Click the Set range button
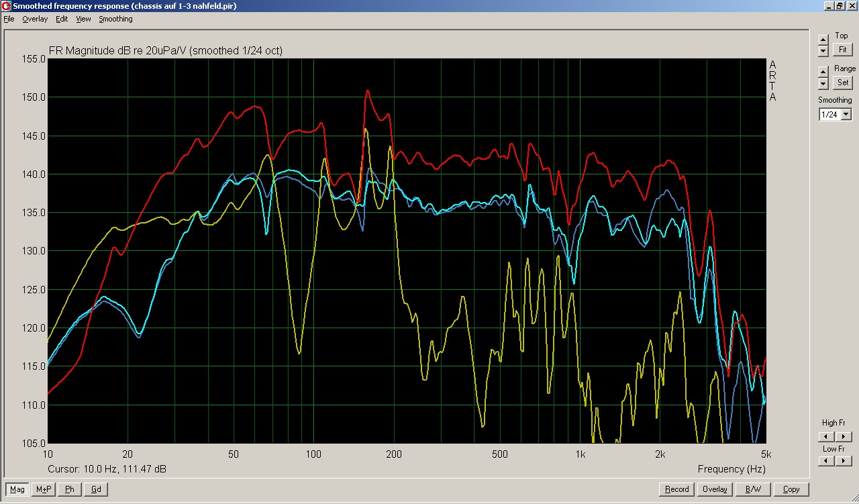 [842, 83]
